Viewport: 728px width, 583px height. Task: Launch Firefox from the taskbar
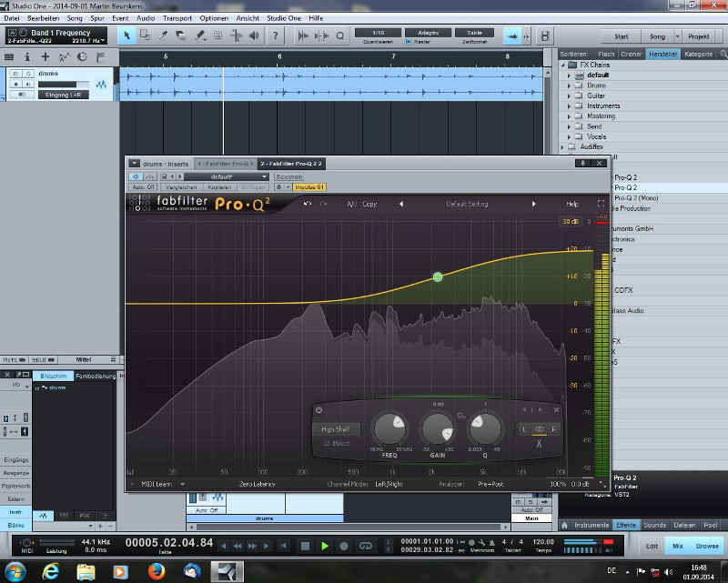tap(157, 571)
